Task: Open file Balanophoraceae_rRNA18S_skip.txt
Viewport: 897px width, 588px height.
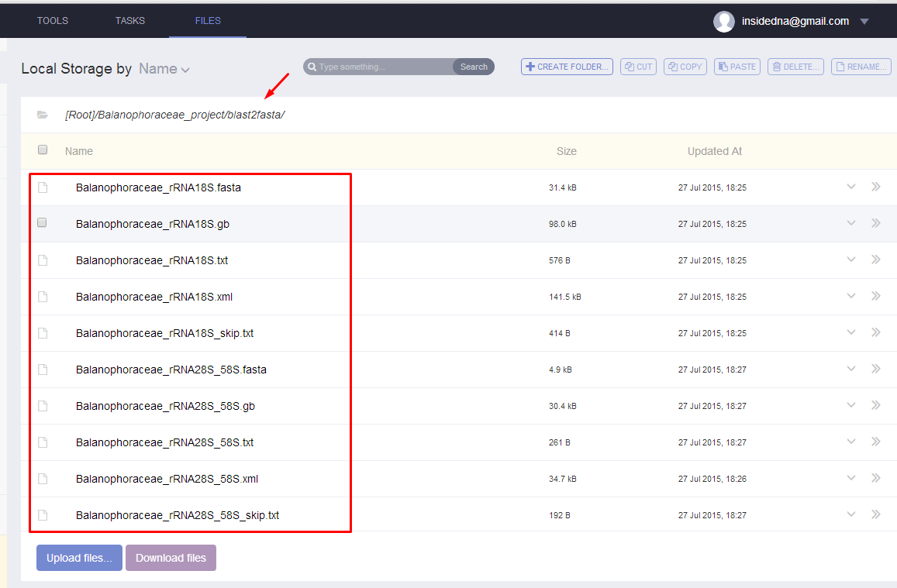Action: pyautogui.click(x=165, y=333)
